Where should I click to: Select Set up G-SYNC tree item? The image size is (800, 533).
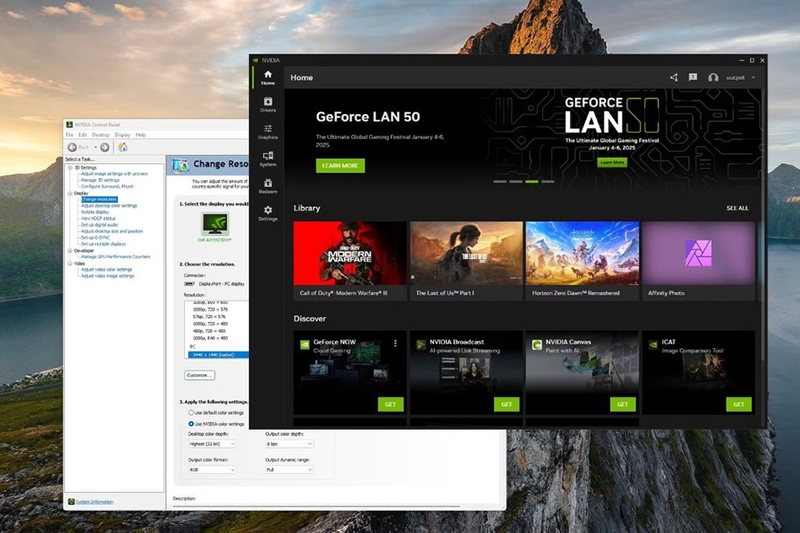(95, 238)
